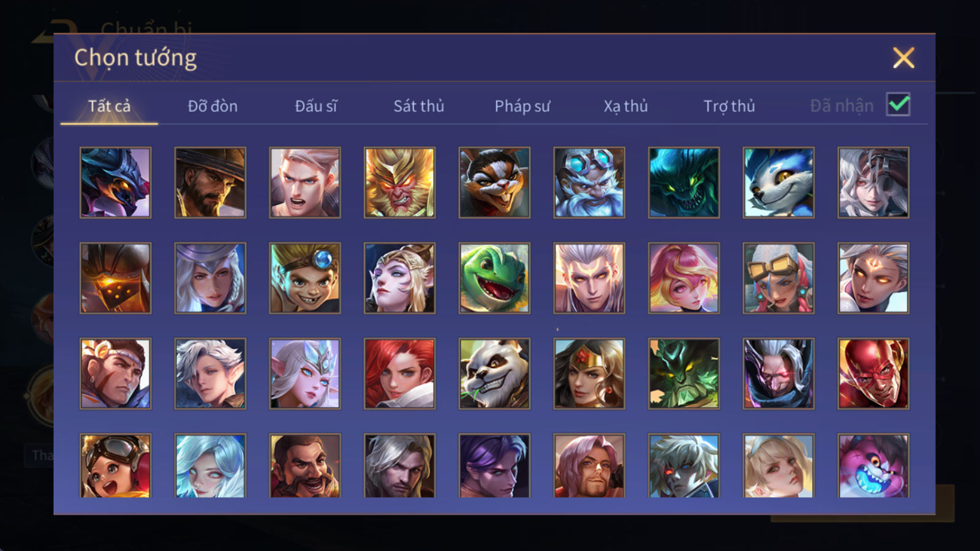Switch to the Trợ thủ tab
Image resolution: width=980 pixels, height=551 pixels.
click(729, 106)
